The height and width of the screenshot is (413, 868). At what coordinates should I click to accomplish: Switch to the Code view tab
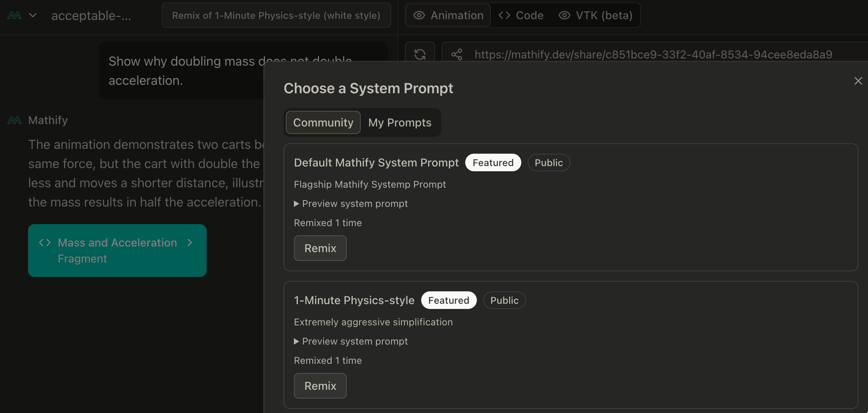tap(521, 16)
